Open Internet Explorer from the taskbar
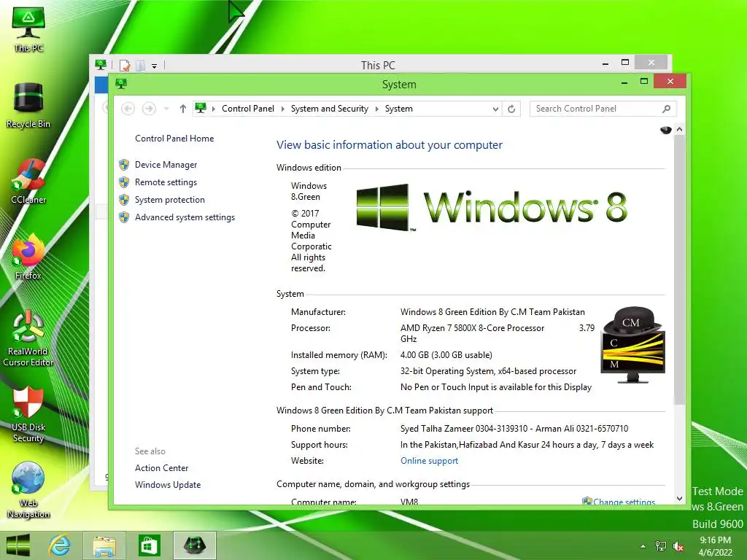The height and width of the screenshot is (560, 747). 60,545
